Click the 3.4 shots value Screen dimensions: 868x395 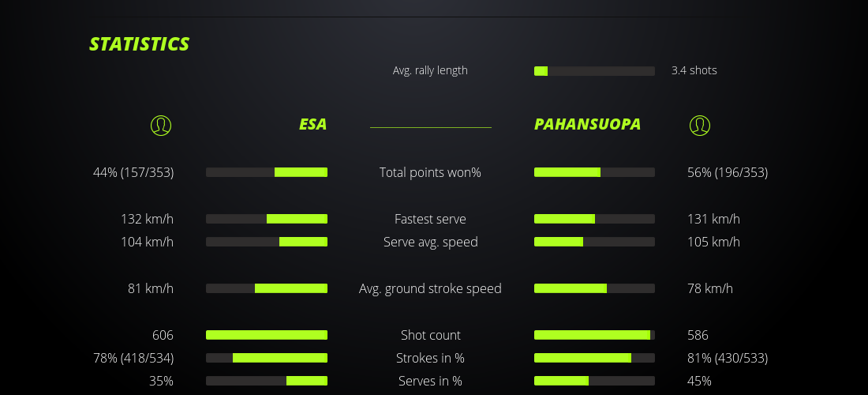coord(694,70)
